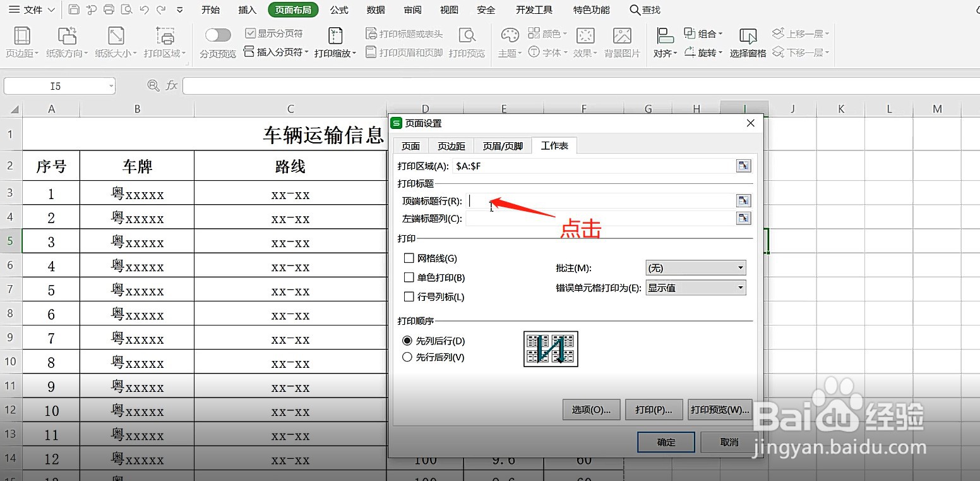Switch to the 页边距 dialog tab
Screen dimensions: 980x481
tap(451, 146)
